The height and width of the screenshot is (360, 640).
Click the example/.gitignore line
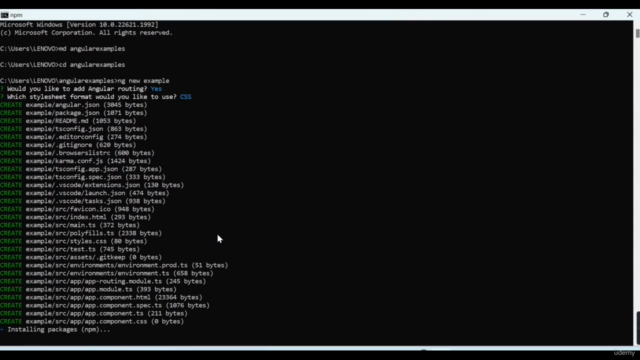[x=68, y=145]
